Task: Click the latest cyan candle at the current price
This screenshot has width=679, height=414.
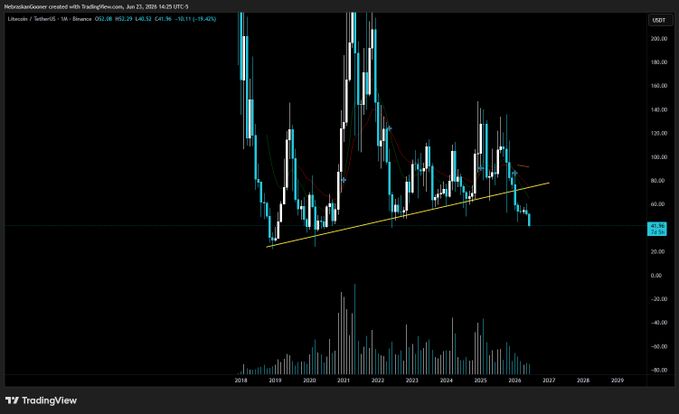Action: pyautogui.click(x=529, y=220)
